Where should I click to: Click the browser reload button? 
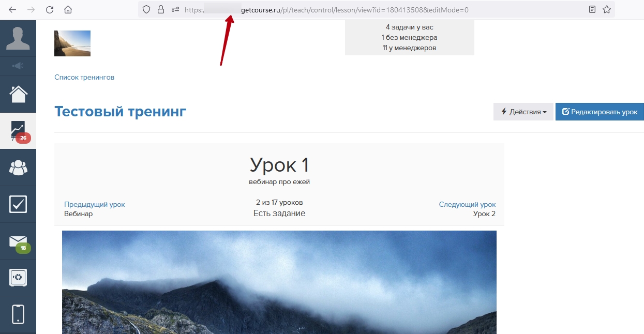[x=50, y=9]
